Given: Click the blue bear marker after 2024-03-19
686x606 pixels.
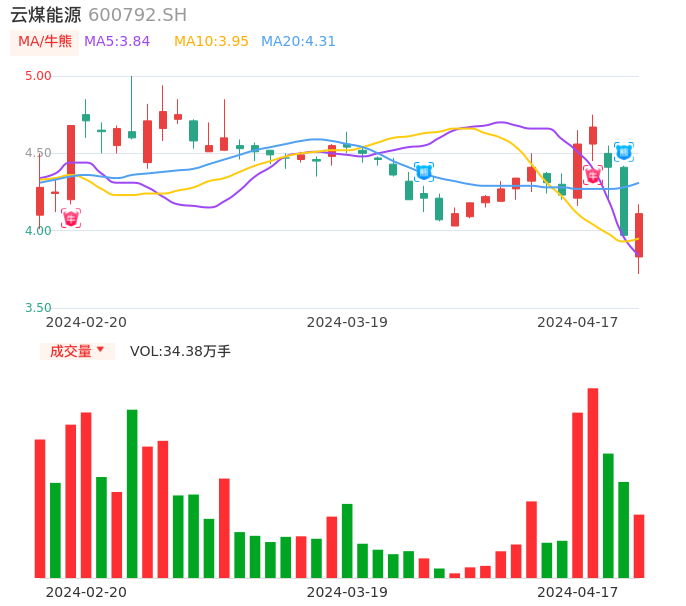Looking at the screenshot, I should tap(424, 172).
